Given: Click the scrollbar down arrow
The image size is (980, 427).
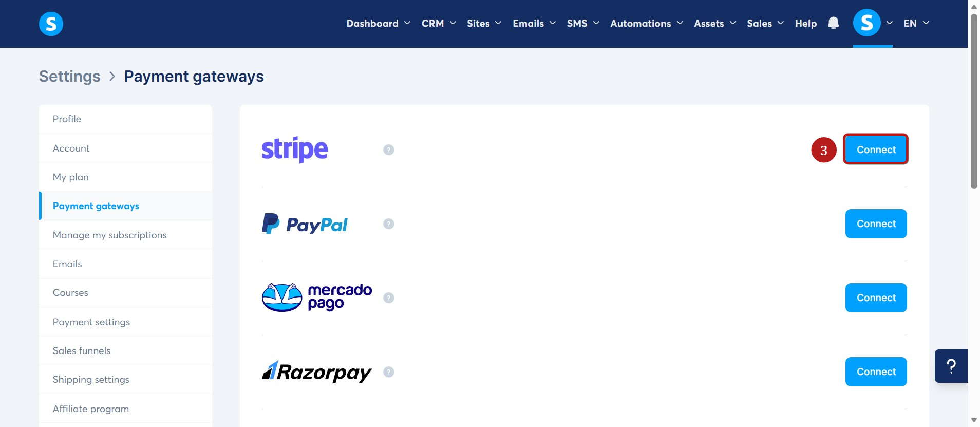Looking at the screenshot, I should point(974,420).
